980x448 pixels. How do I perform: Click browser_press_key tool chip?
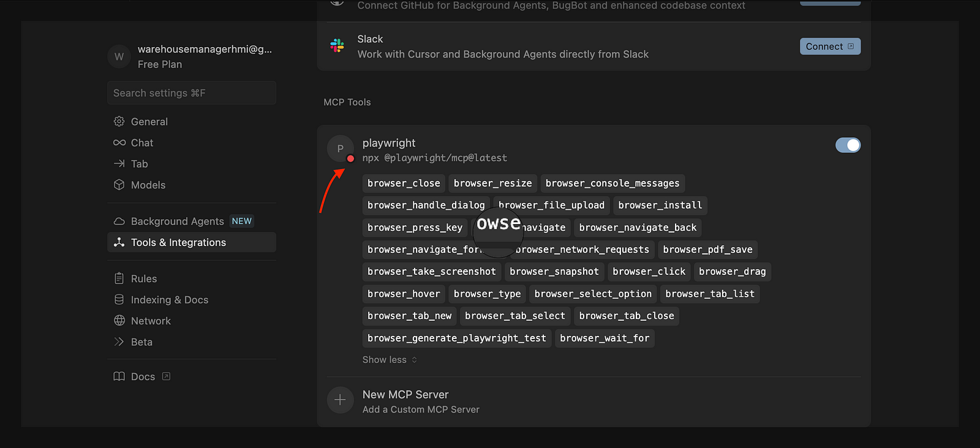coord(415,227)
